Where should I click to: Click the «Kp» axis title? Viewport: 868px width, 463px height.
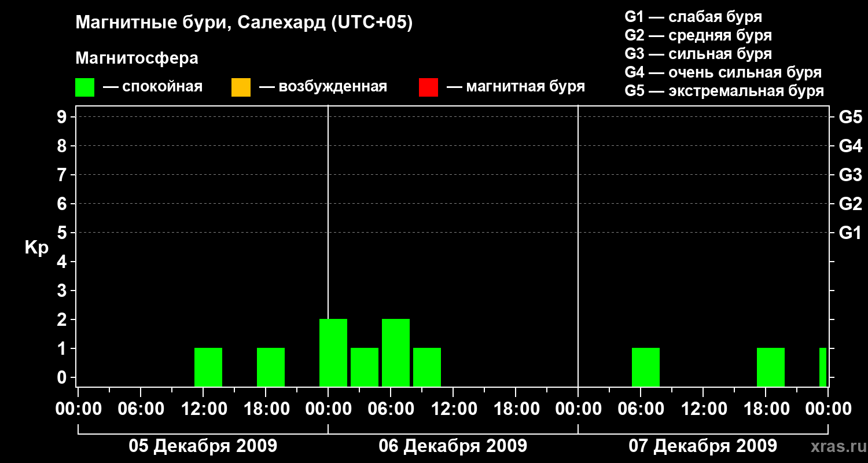pyautogui.click(x=36, y=247)
